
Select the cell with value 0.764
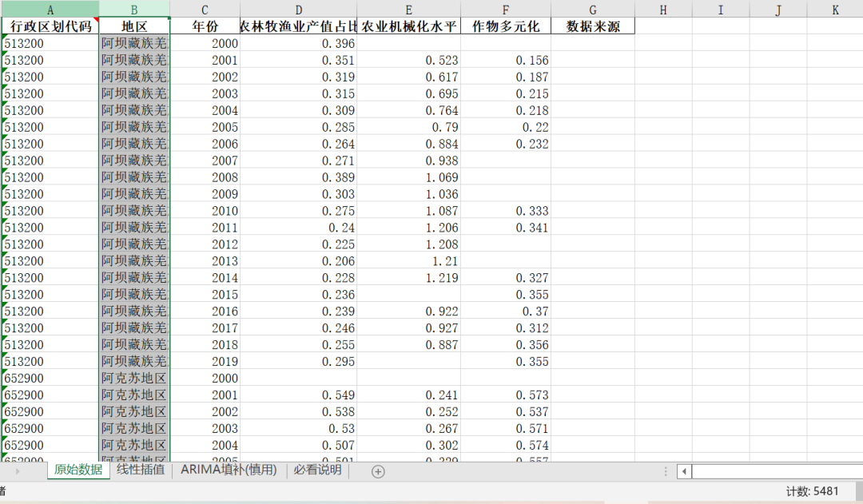click(409, 110)
